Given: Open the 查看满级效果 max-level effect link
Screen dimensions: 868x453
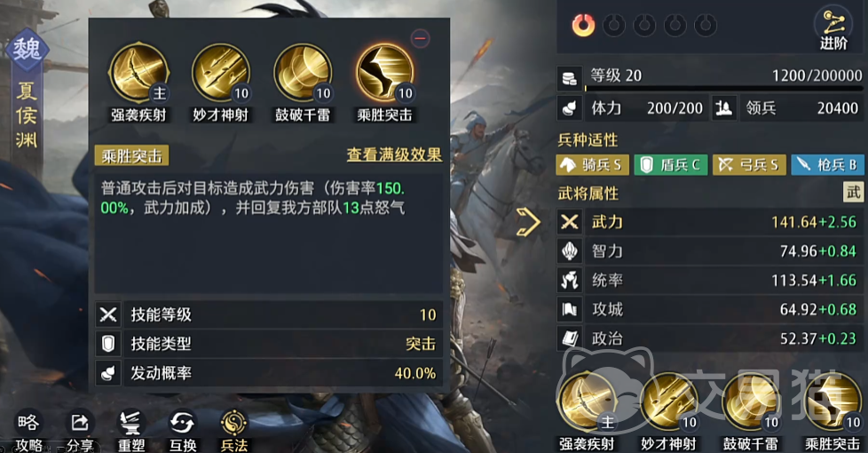Looking at the screenshot, I should pos(394,155).
